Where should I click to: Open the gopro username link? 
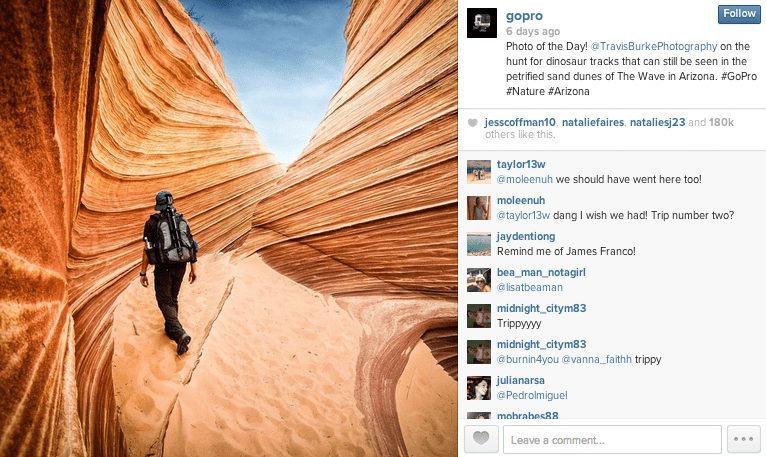tap(524, 16)
